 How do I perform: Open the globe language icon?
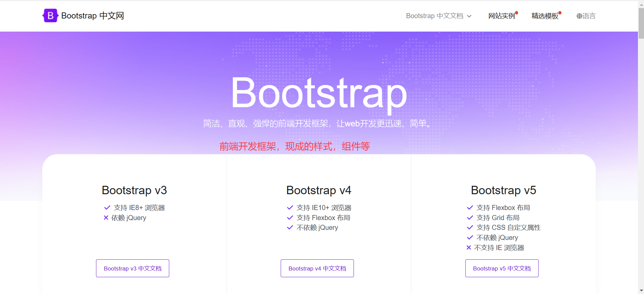579,16
